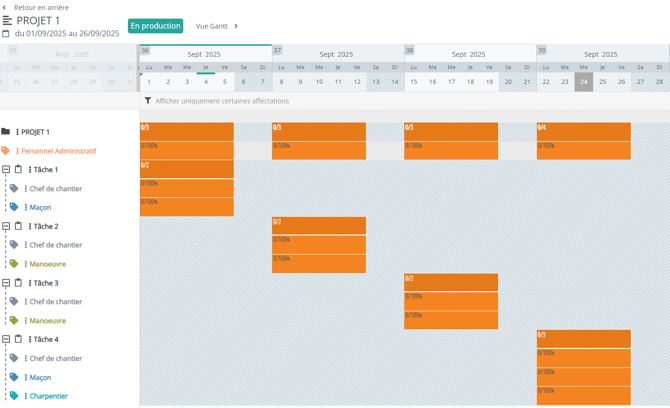The height and width of the screenshot is (408, 670).
Task: Go back using Retour en arrière
Action: 36,7
